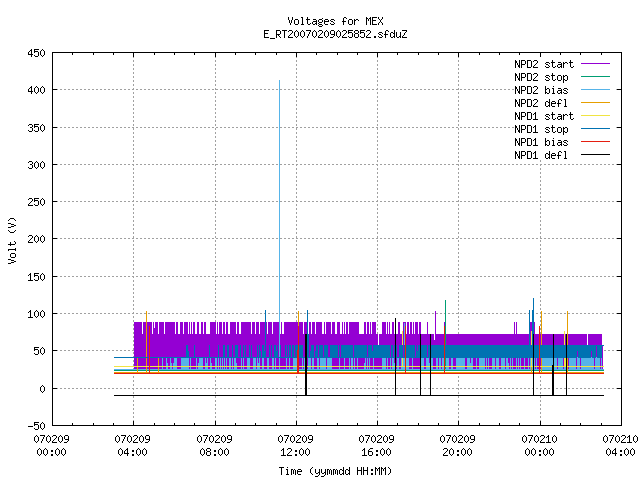Screen dimensions: 640x480
Task: Click the y-axis value 200
Action: (x=36, y=239)
